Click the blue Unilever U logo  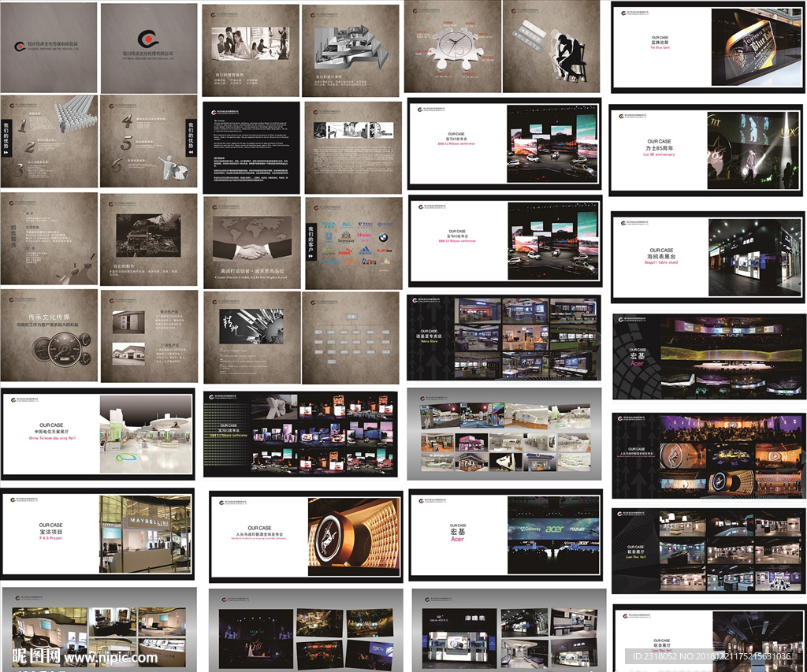pyautogui.click(x=329, y=237)
